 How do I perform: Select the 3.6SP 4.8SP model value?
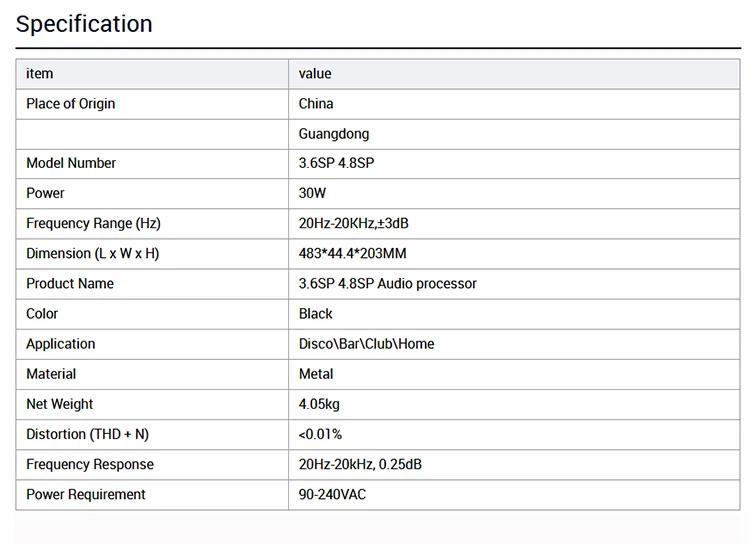336,164
